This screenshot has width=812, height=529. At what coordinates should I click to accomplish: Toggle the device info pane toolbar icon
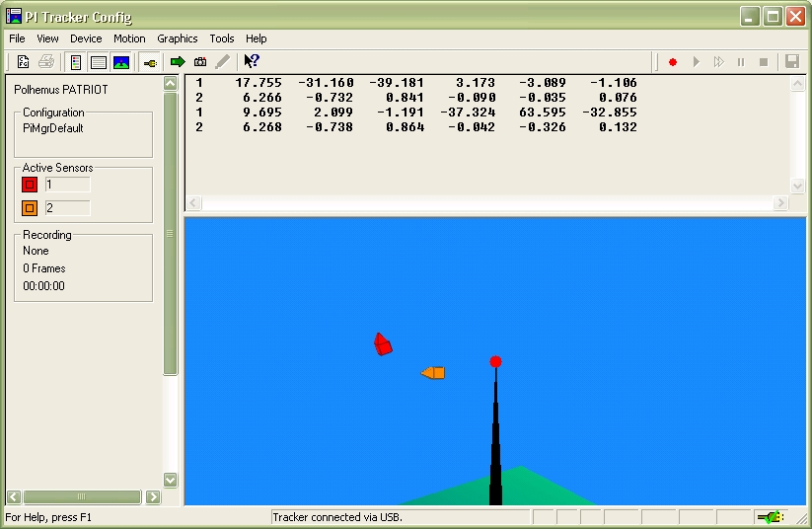(x=76, y=62)
